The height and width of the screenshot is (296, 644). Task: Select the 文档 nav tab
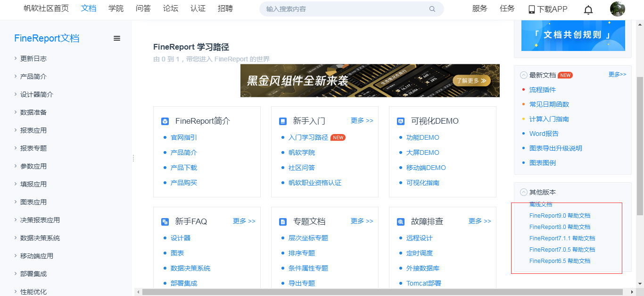89,8
